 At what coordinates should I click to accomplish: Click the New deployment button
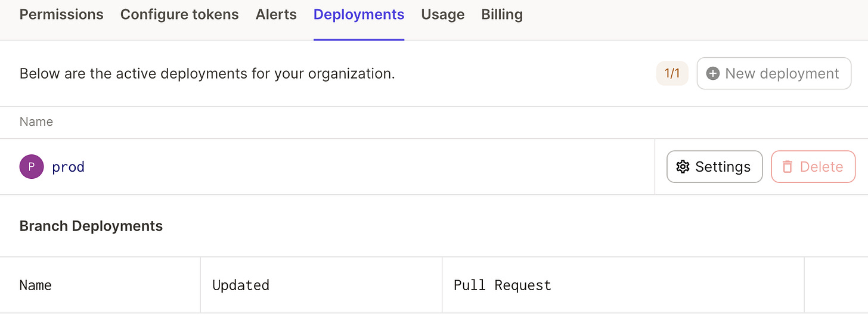[774, 73]
